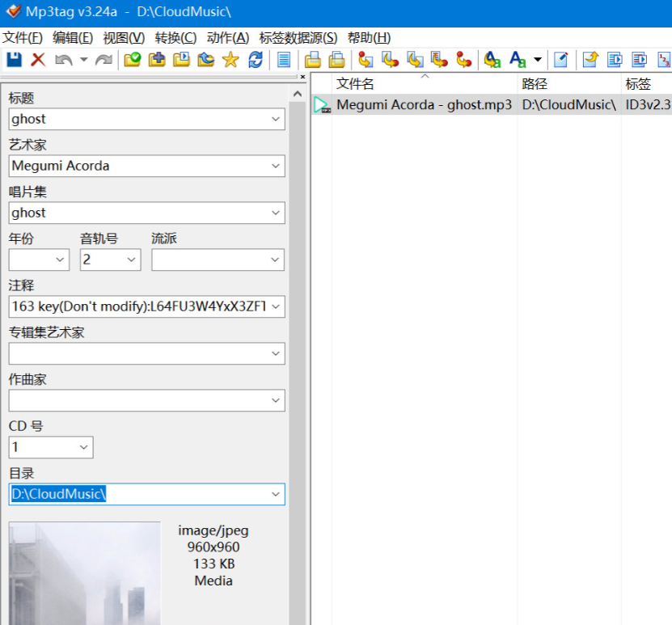Go to parent folder icon
The height and width of the screenshot is (625, 672).
tap(205, 60)
